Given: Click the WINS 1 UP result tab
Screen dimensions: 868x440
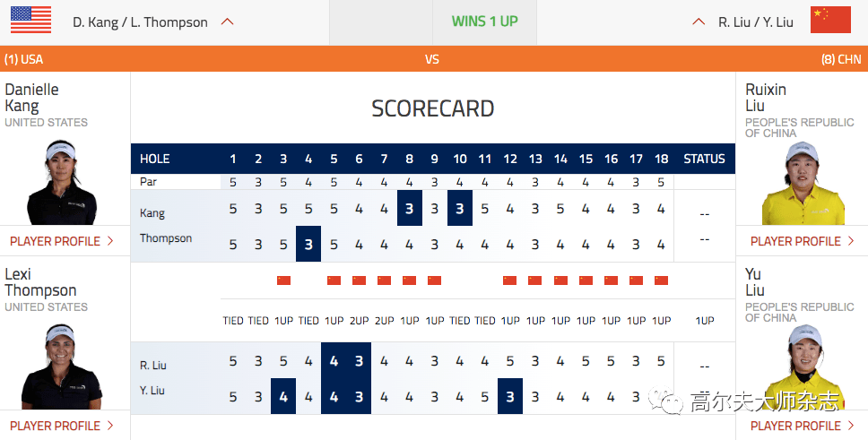Looking at the screenshot, I should click(484, 22).
